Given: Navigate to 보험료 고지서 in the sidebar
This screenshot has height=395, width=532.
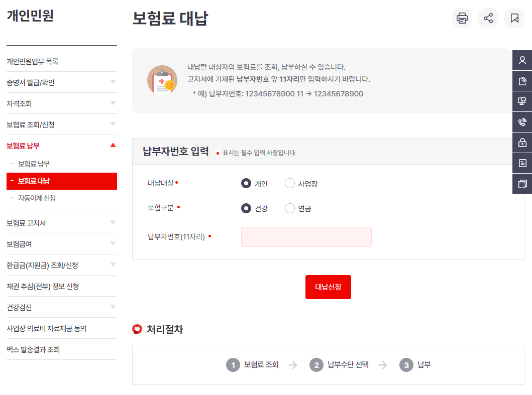Looking at the screenshot, I should 61,222.
